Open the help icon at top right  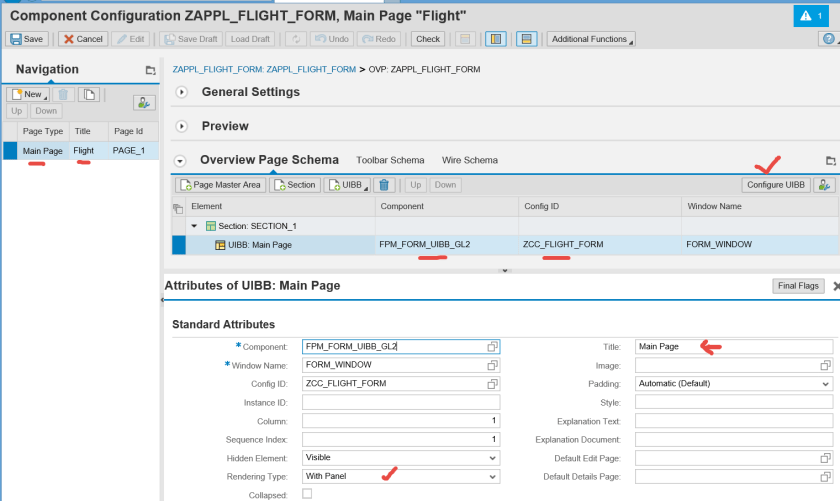(827, 39)
